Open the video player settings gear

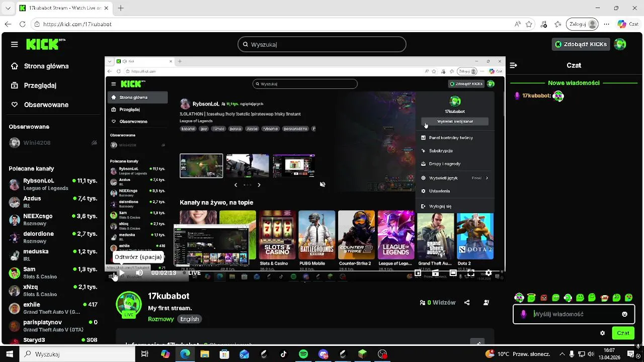coord(488,273)
